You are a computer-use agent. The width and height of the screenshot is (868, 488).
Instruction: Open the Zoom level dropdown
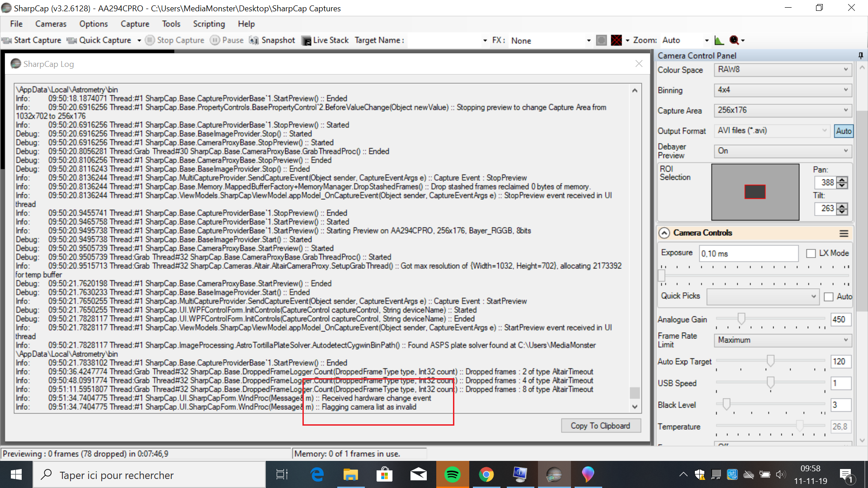[x=707, y=41]
